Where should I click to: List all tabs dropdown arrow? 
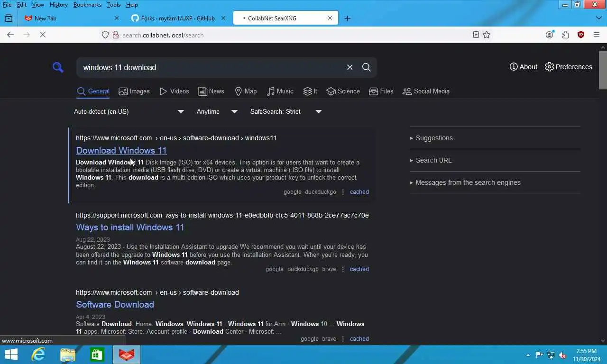pos(598,18)
